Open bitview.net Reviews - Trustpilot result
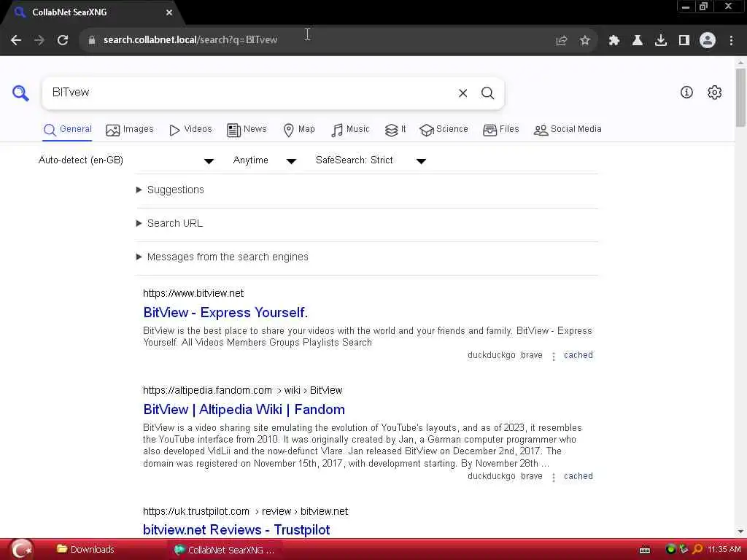This screenshot has width=747, height=560. point(236,530)
